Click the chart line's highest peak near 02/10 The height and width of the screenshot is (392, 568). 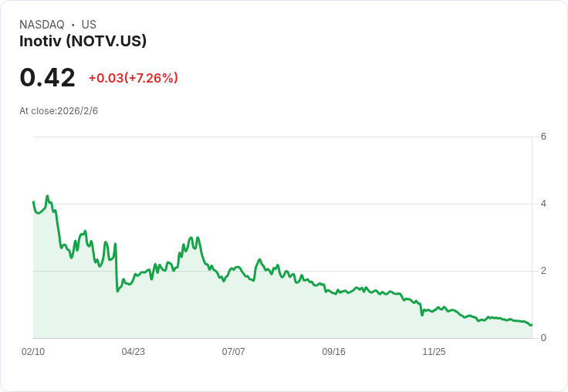(47, 196)
